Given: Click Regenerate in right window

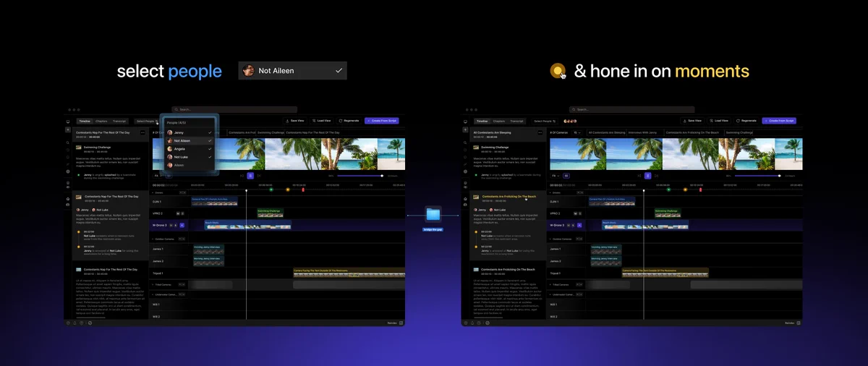Looking at the screenshot, I should pyautogui.click(x=746, y=121).
